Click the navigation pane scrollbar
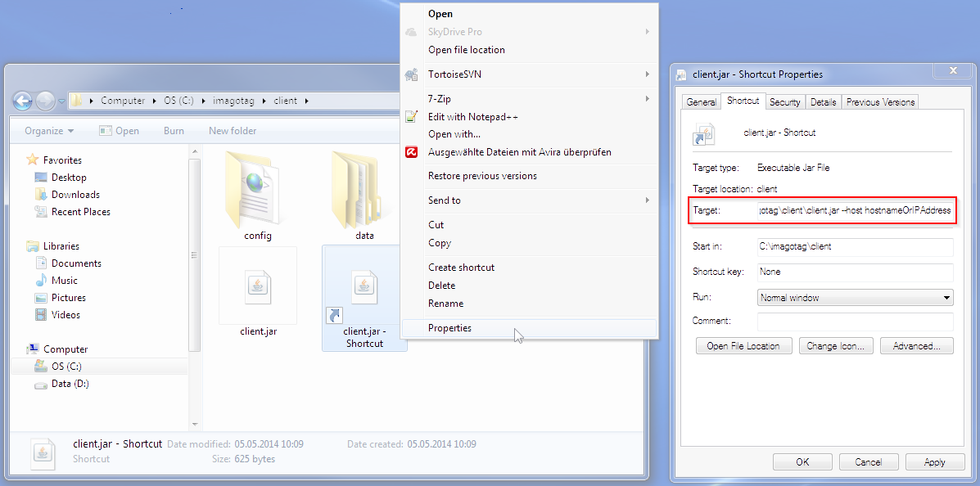Viewport: 980px width, 486px height. (x=194, y=255)
